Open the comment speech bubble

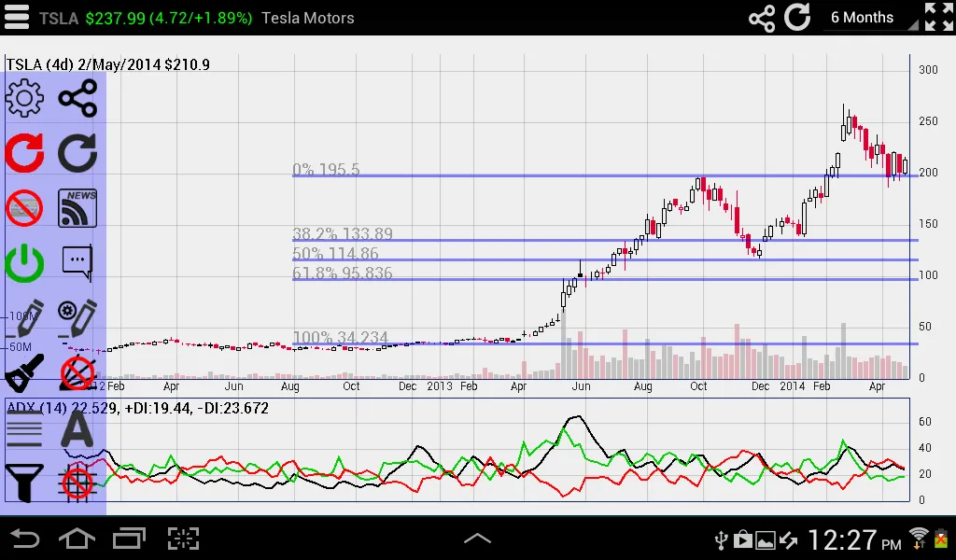pos(77,263)
